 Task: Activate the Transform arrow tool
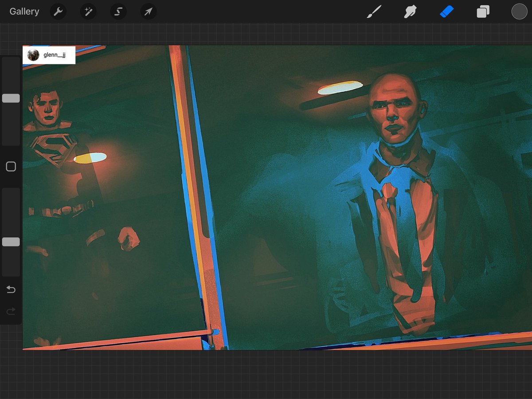point(149,12)
